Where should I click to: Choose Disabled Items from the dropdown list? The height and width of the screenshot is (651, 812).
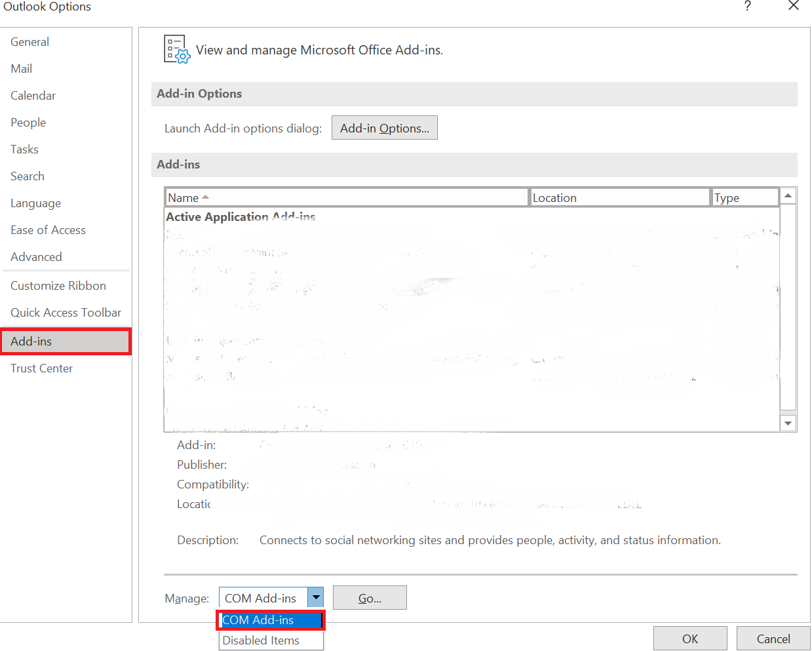271,641
